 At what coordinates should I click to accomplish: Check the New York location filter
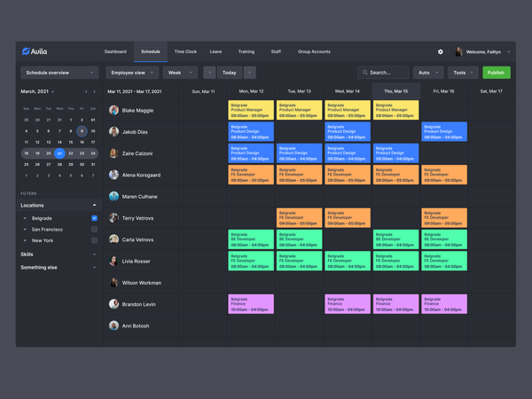94,240
